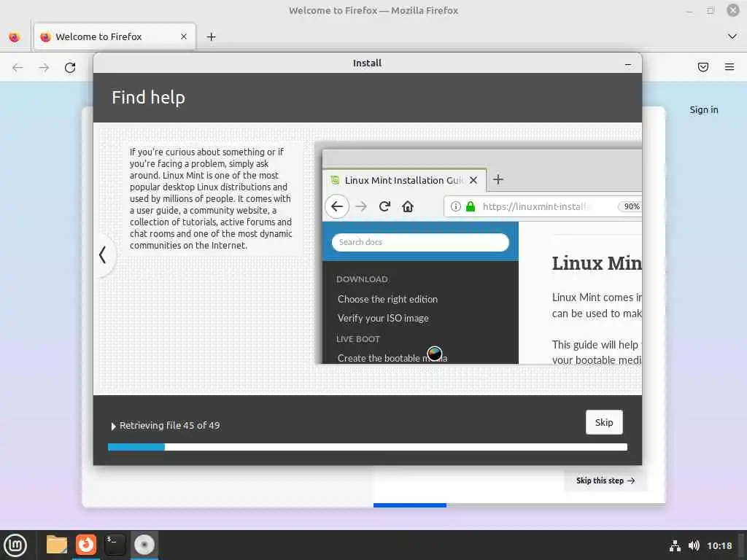Click Firefox forward arrow

(44, 67)
